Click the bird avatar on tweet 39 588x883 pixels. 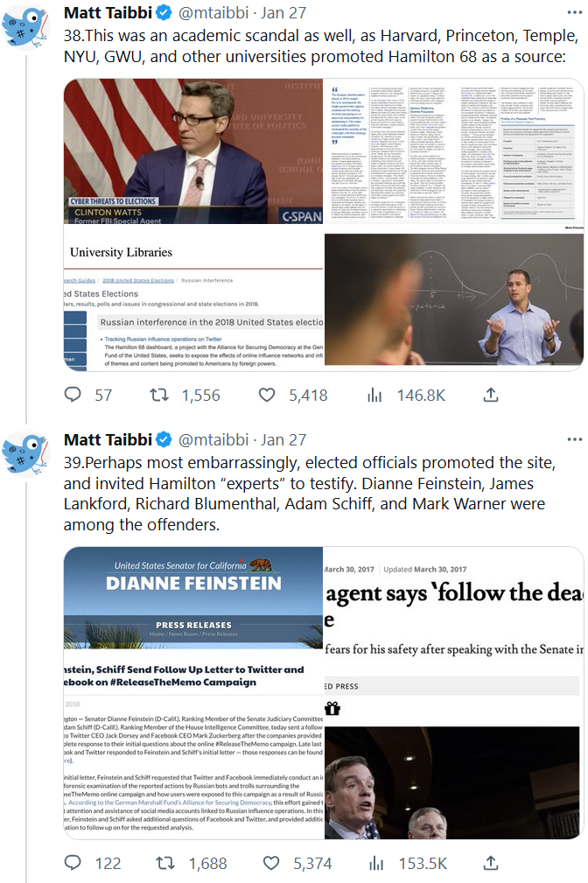click(25, 454)
